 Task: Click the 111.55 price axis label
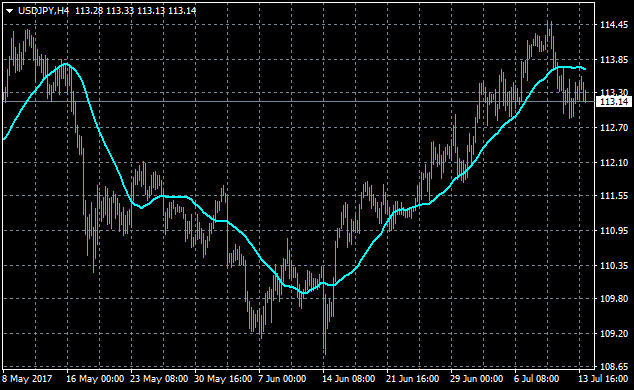tap(614, 196)
